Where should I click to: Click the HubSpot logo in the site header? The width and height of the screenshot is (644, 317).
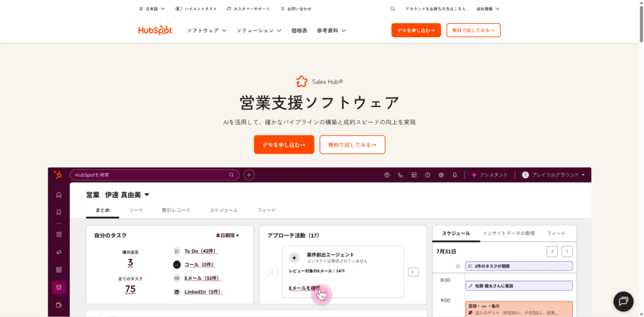155,30
